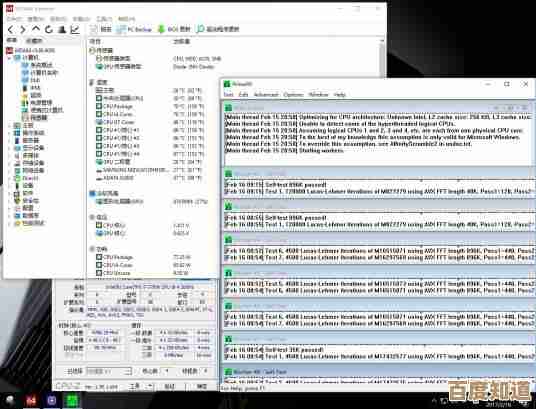Click the BIOS 更新 toolbar item
This screenshot has height=409, width=536.
click(174, 29)
